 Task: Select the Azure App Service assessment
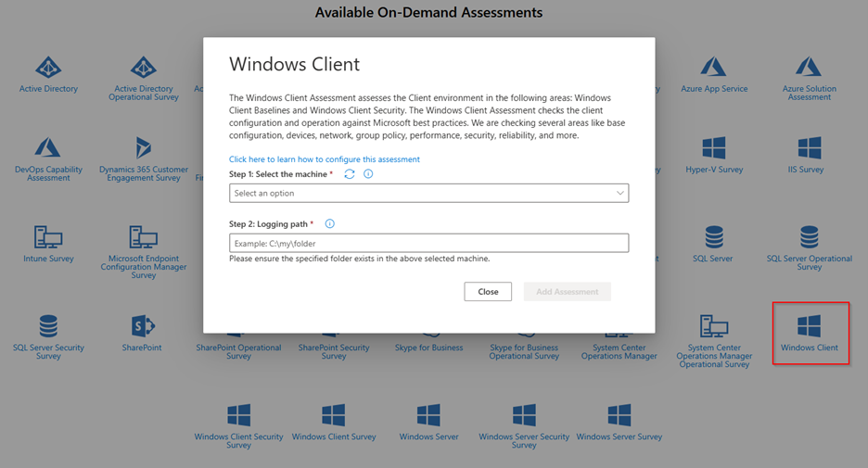pos(713,67)
